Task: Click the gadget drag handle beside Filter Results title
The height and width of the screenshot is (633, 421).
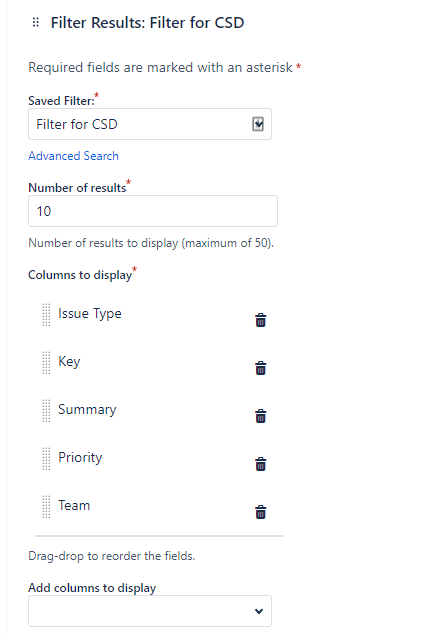Action: pos(36,22)
